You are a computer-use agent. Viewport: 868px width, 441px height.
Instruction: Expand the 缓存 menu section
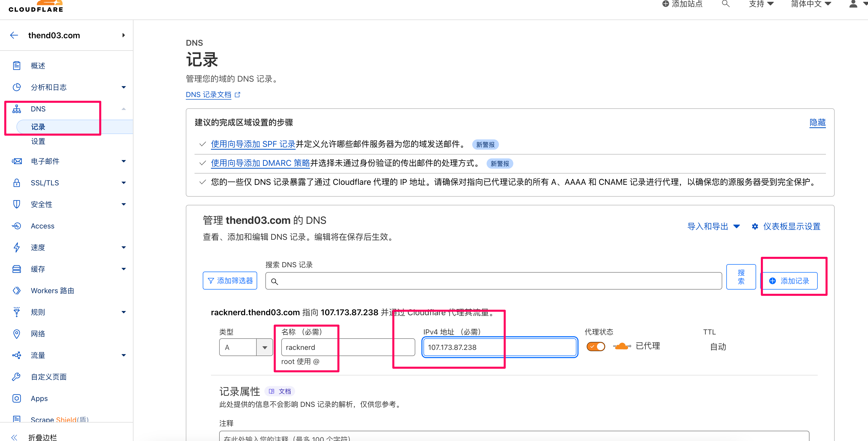click(x=124, y=269)
